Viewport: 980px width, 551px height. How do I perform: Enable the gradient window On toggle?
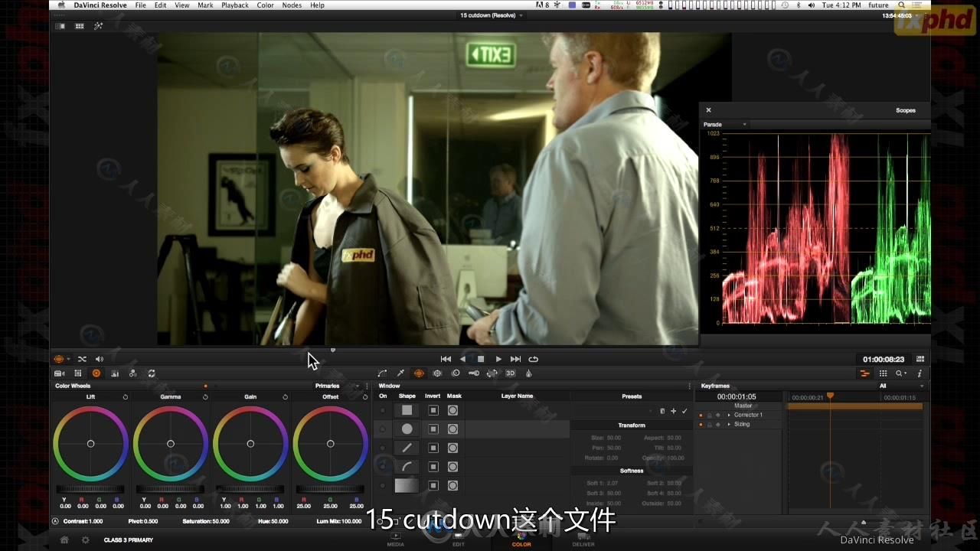[383, 485]
